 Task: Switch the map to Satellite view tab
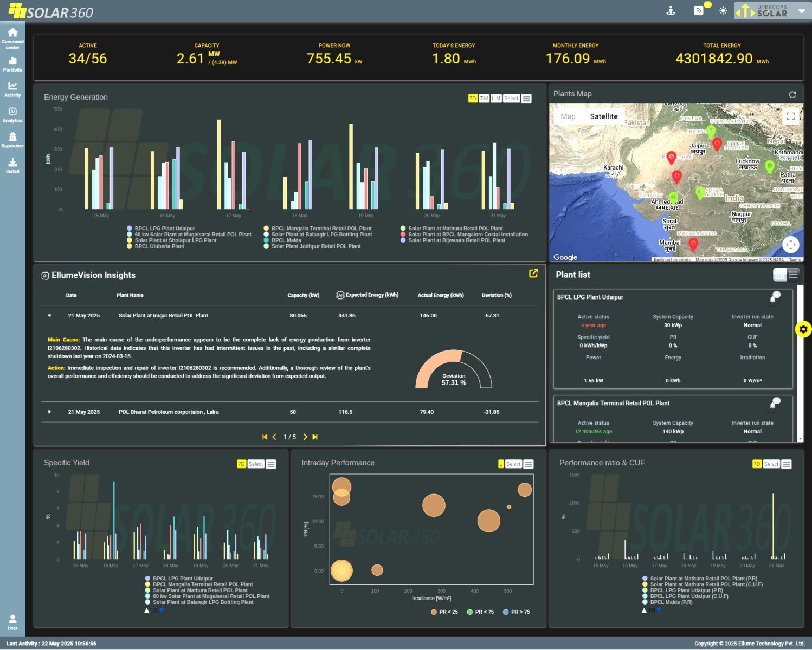click(604, 116)
